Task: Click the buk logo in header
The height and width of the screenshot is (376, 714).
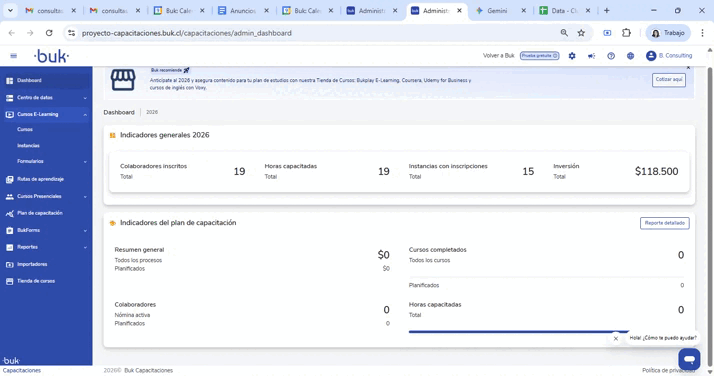Action: pos(51,56)
